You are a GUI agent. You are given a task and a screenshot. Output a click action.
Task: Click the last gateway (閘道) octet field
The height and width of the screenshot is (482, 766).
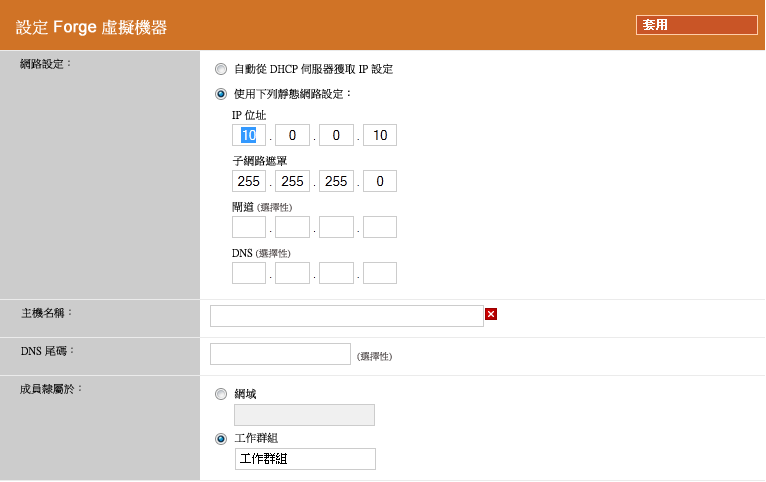tap(380, 227)
